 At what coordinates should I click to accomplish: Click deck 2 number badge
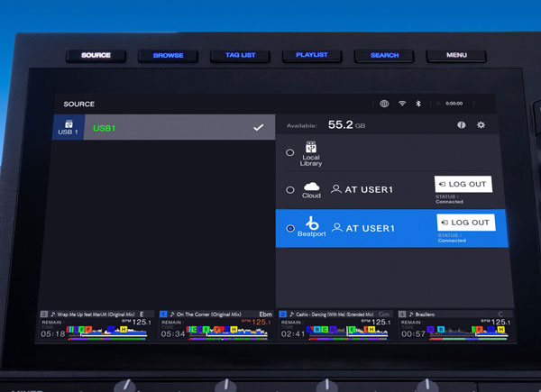[282, 315]
